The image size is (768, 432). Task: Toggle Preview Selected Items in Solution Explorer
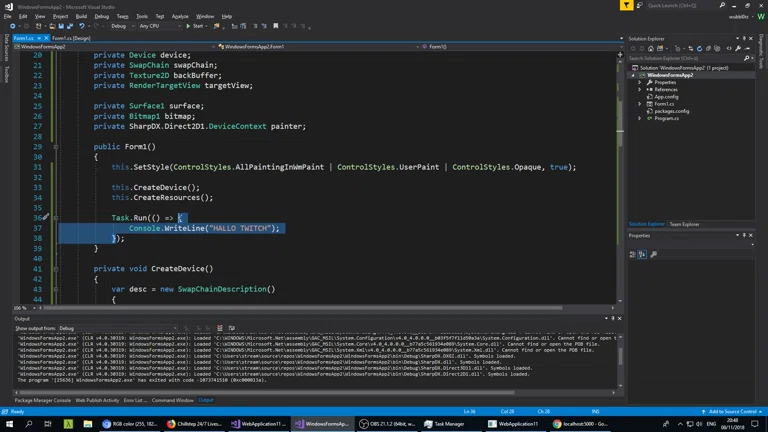(x=747, y=48)
